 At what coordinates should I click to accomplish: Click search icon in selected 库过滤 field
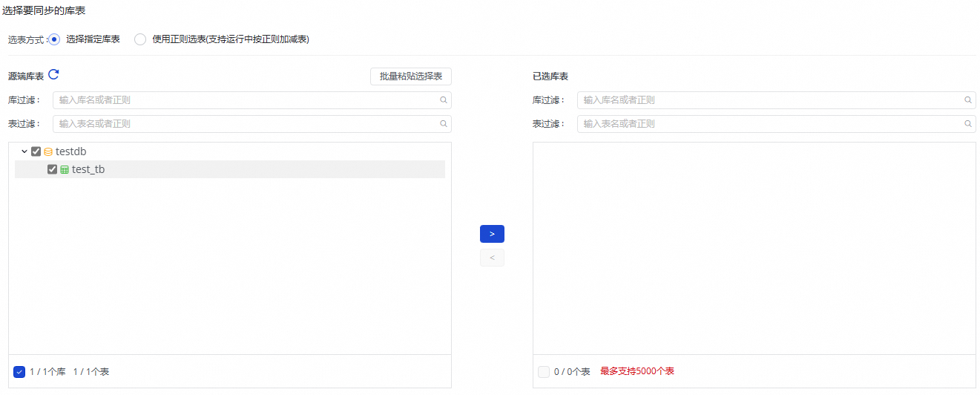pos(968,100)
